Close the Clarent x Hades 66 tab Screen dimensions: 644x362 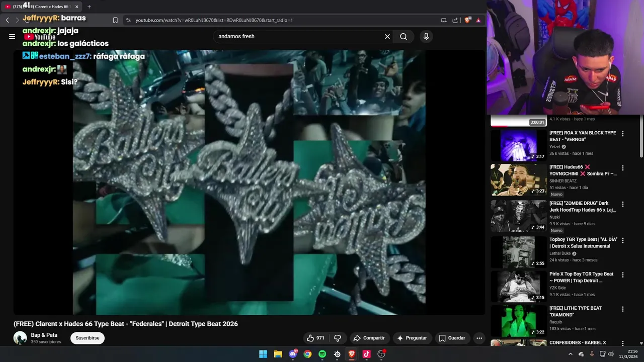76,7
